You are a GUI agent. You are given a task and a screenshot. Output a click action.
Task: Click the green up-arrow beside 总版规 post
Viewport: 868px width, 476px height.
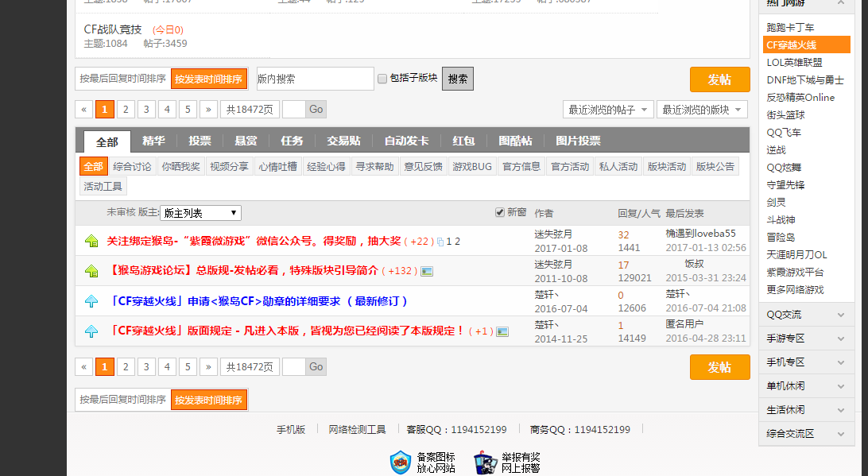[x=91, y=271]
